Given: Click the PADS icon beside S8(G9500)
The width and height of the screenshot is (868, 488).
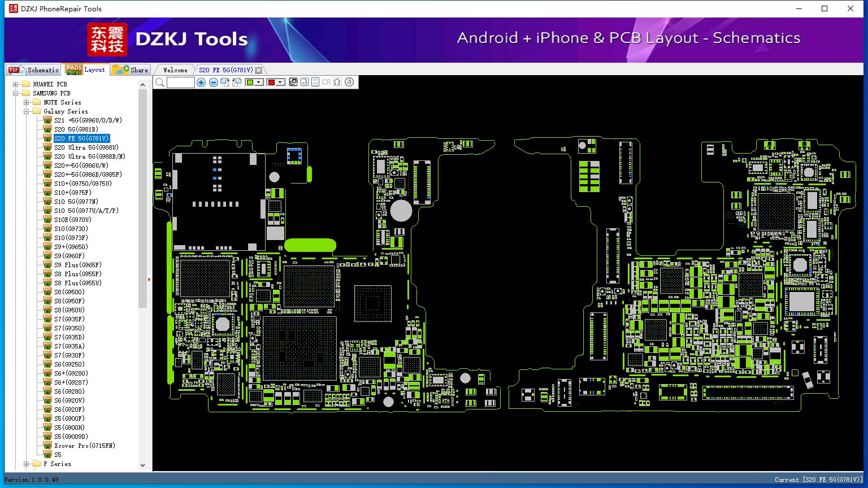Looking at the screenshot, I should click(47, 292).
